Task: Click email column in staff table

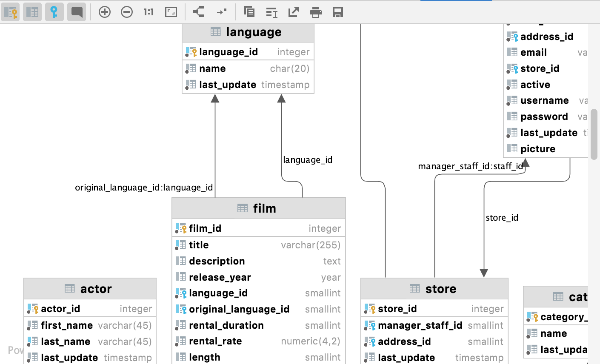Action: pyautogui.click(x=546, y=52)
